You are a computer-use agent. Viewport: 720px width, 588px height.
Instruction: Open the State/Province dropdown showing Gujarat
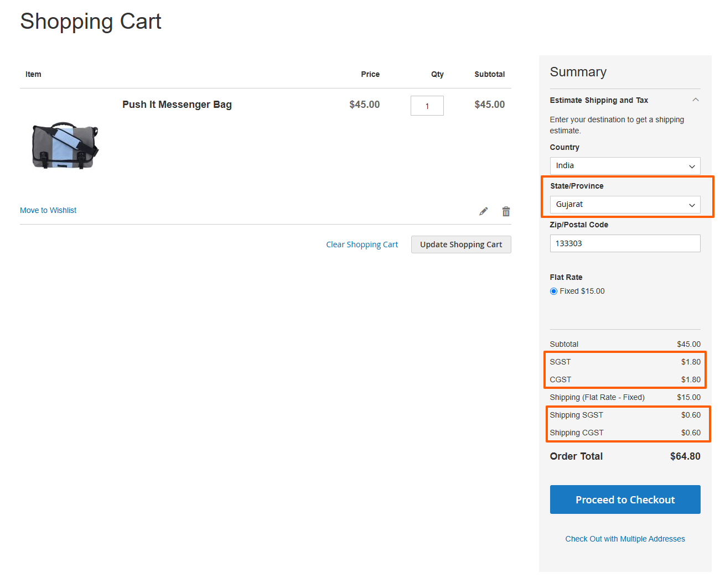[x=625, y=205]
